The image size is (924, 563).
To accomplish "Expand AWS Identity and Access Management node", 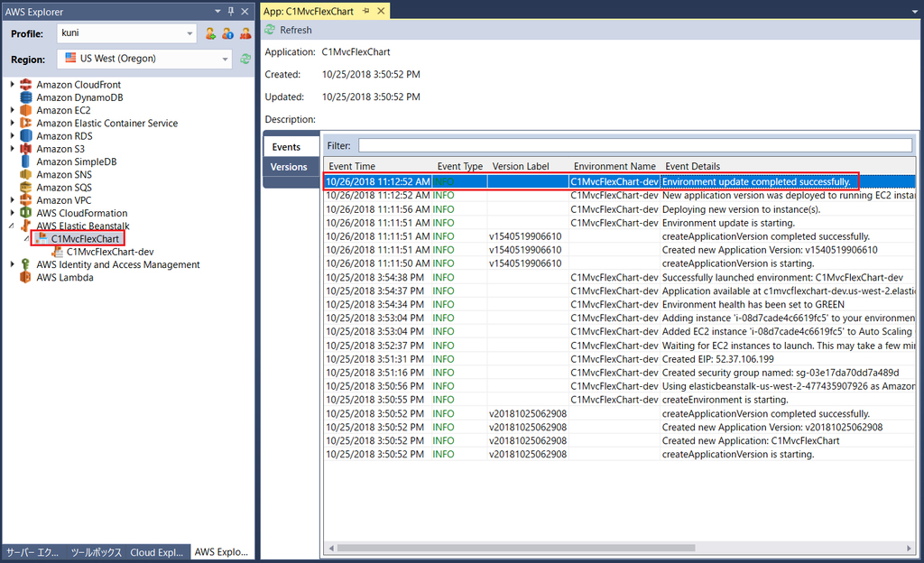I will point(12,264).
